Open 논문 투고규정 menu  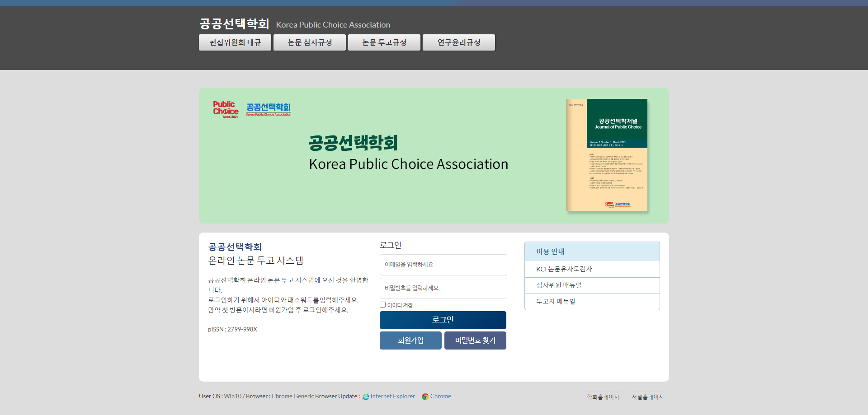click(384, 42)
